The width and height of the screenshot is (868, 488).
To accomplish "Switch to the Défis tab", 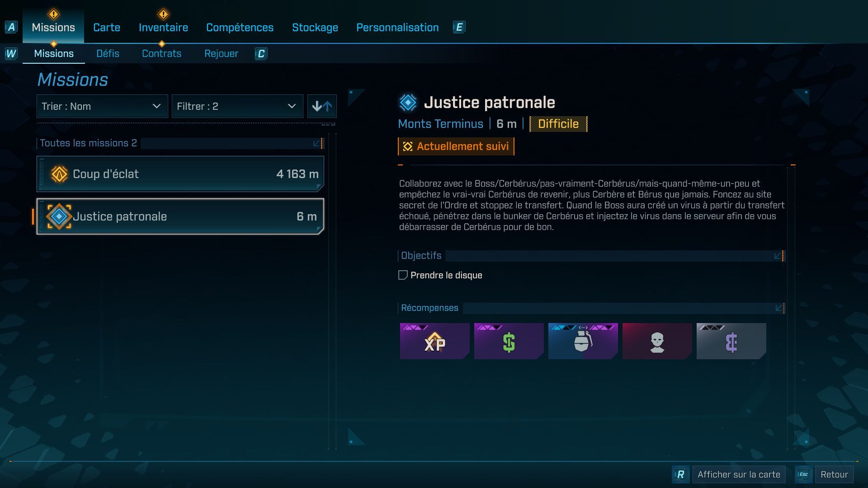I will point(108,53).
